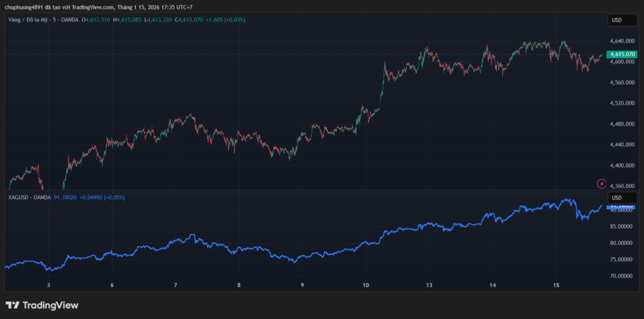Screen dimensions: 644x319
Task: Click date label 3 on time axis
Action: [48, 285]
